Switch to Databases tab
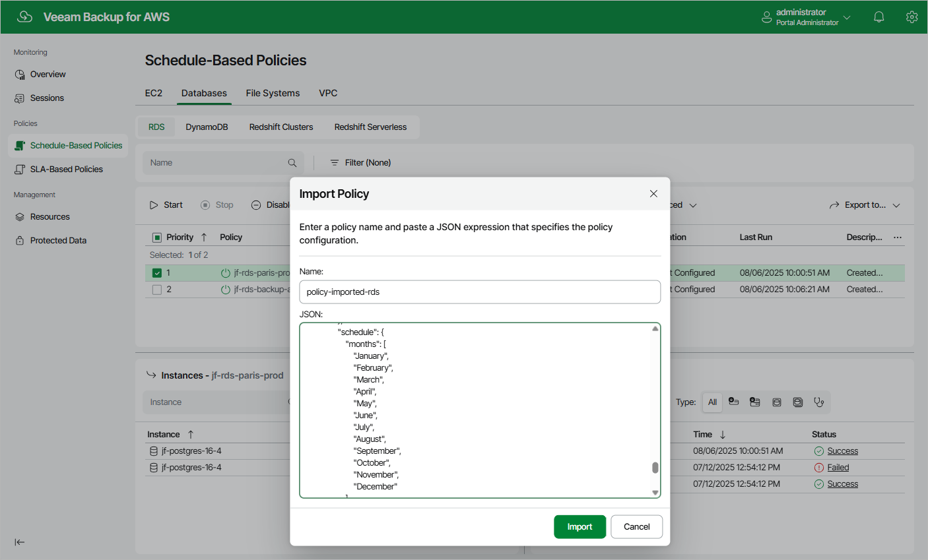Image resolution: width=928 pixels, height=560 pixels. [x=204, y=94]
